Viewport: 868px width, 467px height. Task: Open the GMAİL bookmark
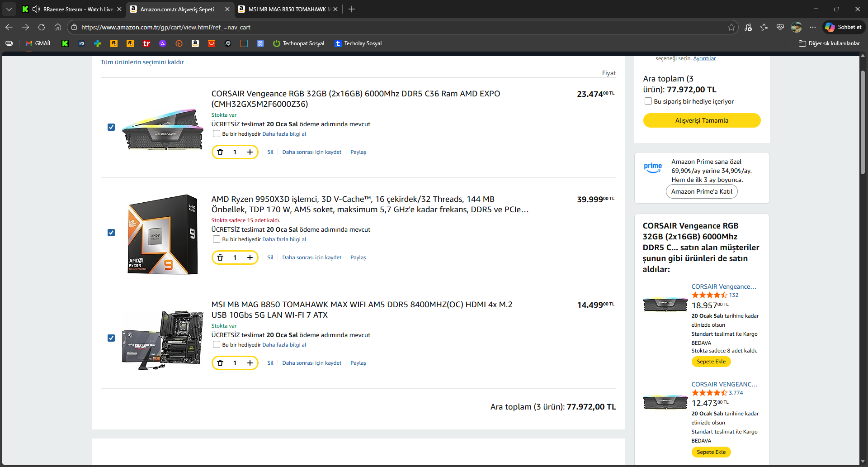click(x=38, y=43)
